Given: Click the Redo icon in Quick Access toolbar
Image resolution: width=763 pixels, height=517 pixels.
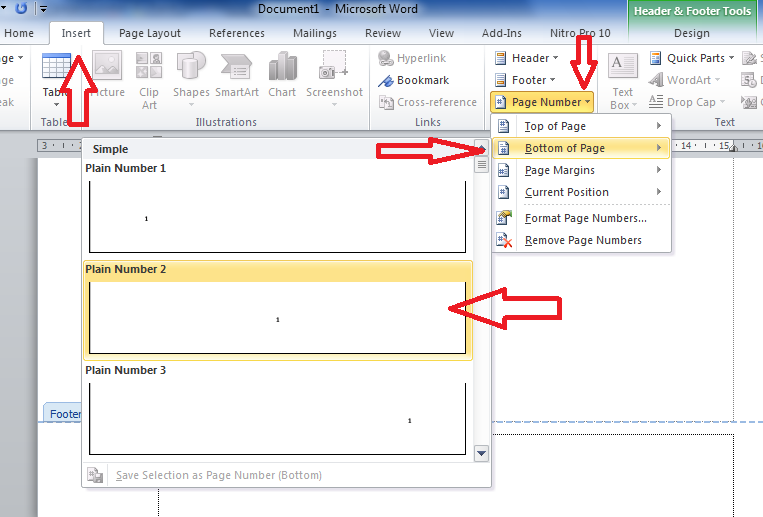Looking at the screenshot, I should [21, 8].
